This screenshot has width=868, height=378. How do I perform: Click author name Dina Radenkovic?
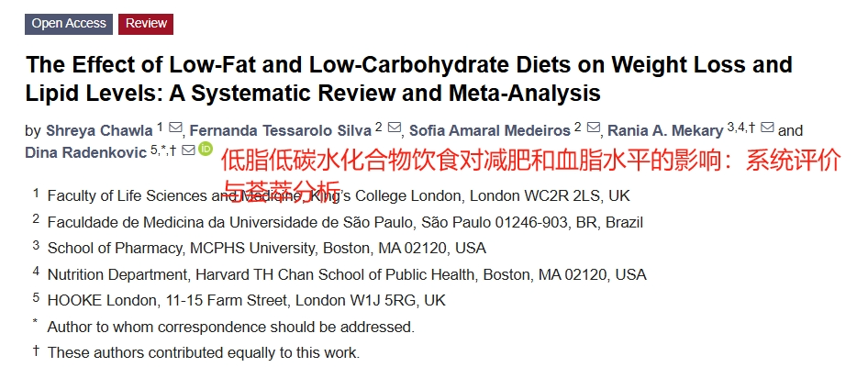pyautogui.click(x=86, y=152)
